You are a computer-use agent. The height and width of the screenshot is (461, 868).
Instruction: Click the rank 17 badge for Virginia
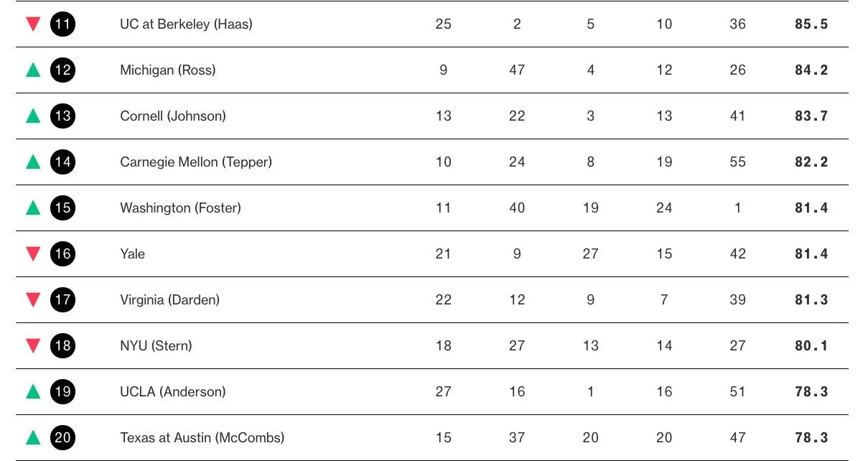click(62, 299)
